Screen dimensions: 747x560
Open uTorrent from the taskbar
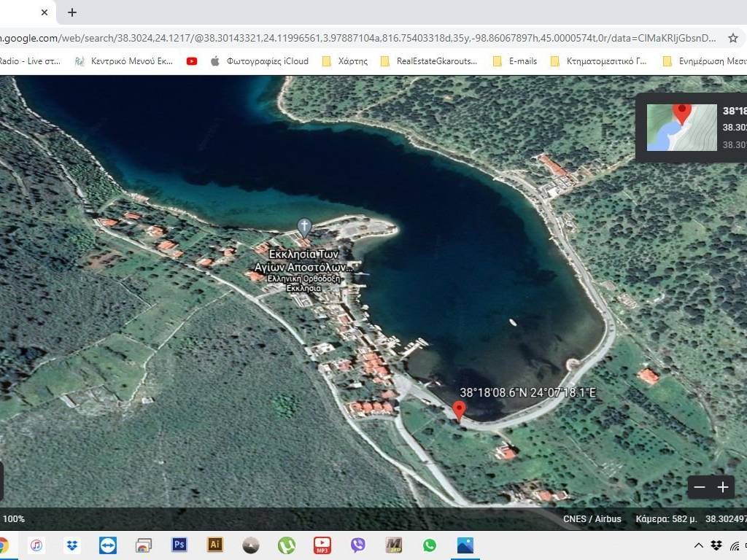(286, 545)
